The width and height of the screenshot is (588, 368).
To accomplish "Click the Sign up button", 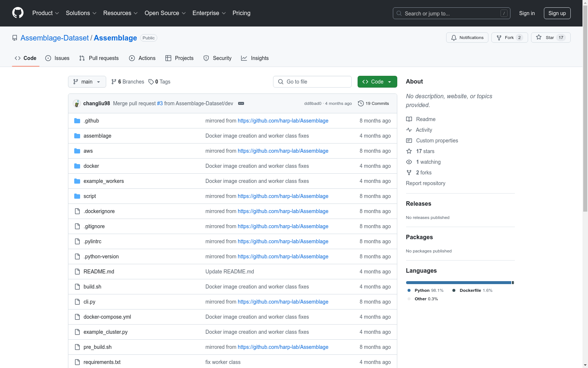I will tap(557, 13).
